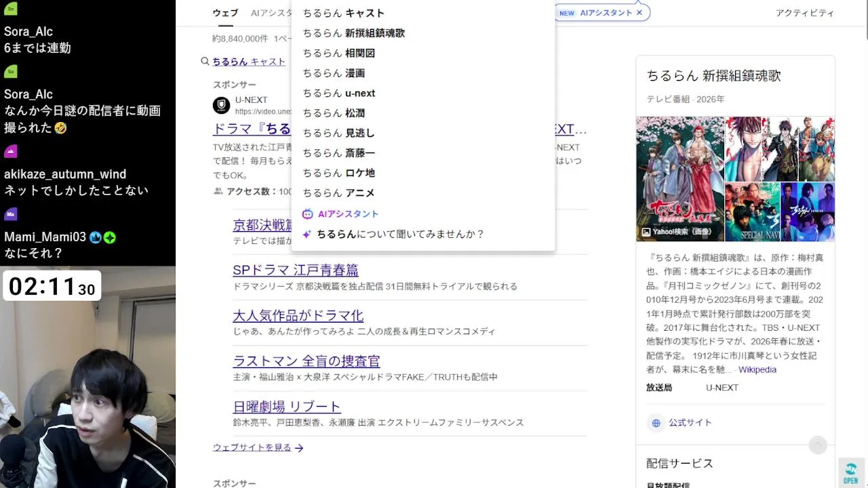Viewport: 868px width, 488px height.
Task: Click the sparkle icon beside ちるらんについて聞いてみませんか
Action: [307, 235]
